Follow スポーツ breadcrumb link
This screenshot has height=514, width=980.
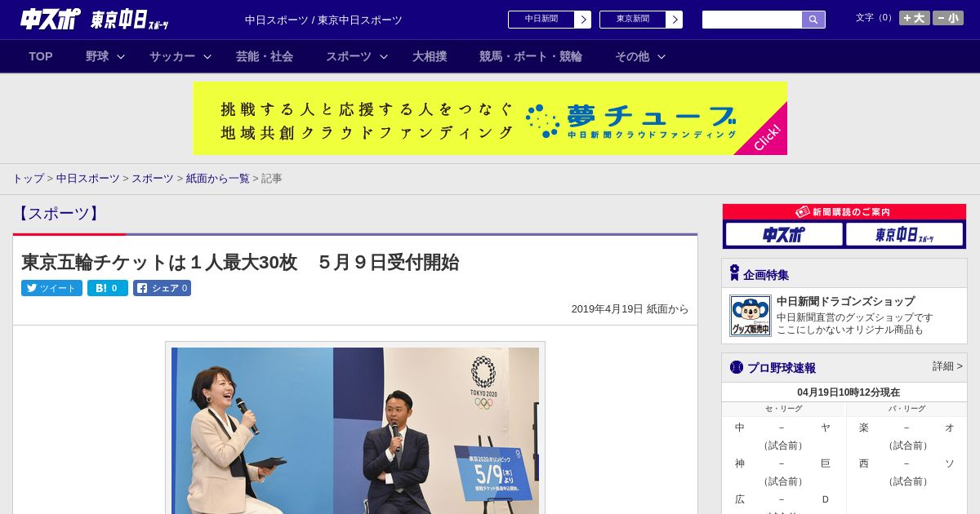[x=153, y=179]
